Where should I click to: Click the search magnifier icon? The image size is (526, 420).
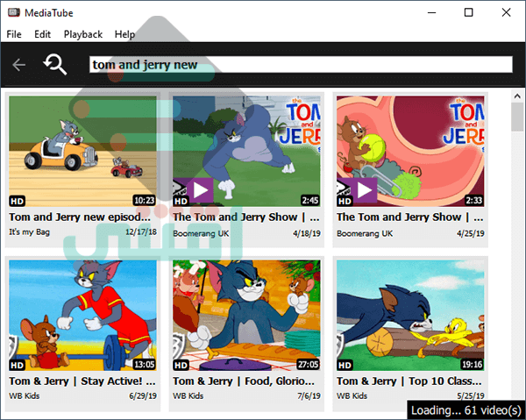(55, 64)
